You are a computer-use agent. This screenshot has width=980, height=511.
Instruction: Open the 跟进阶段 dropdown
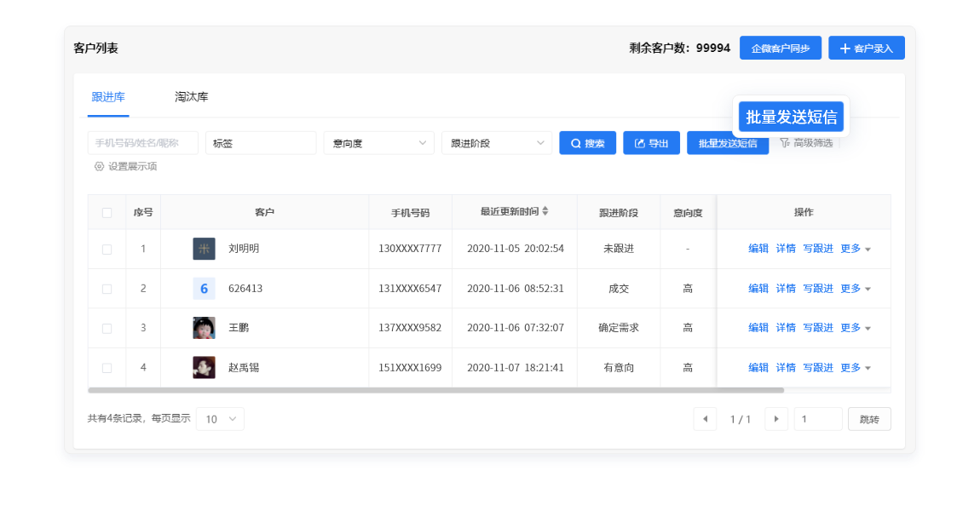496,142
